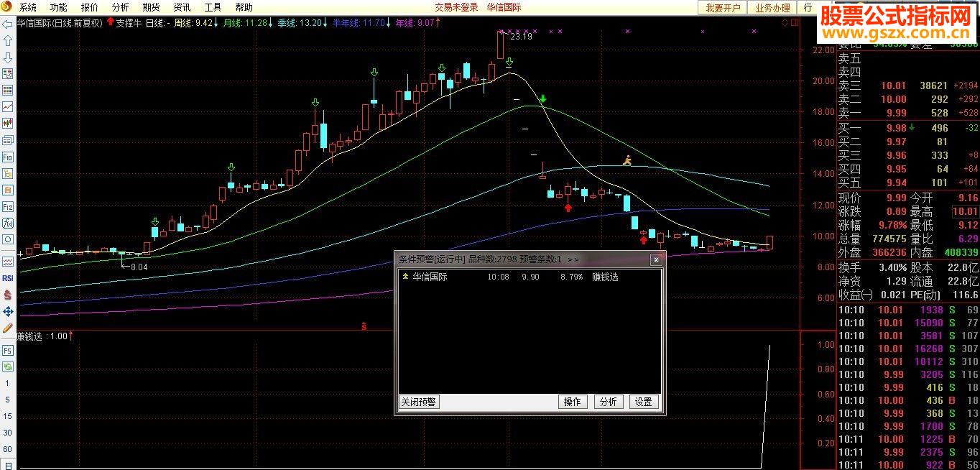Image resolution: width=980 pixels, height=470 pixels.
Task: Click the 我要开户 button
Action: pyautogui.click(x=723, y=7)
